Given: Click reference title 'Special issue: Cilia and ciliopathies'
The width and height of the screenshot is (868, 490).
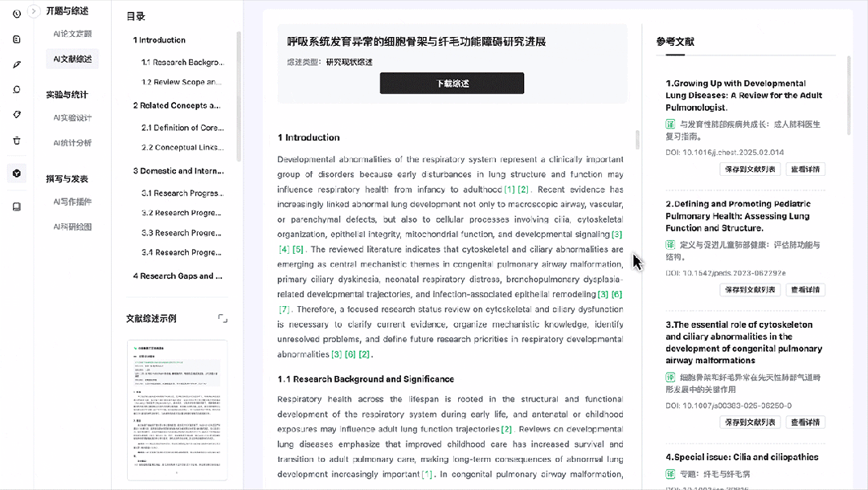Looking at the screenshot, I should [742, 457].
